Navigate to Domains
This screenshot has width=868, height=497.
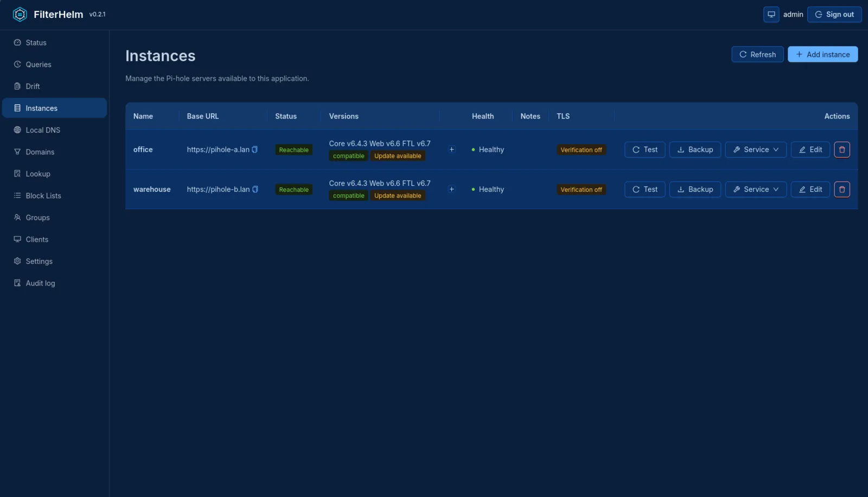click(x=54, y=152)
